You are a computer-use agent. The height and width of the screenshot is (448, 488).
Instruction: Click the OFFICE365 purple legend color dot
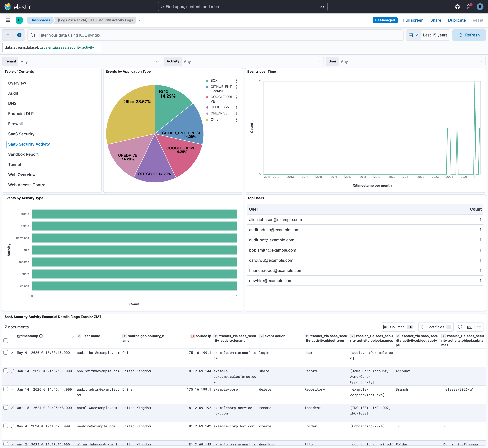pos(207,107)
